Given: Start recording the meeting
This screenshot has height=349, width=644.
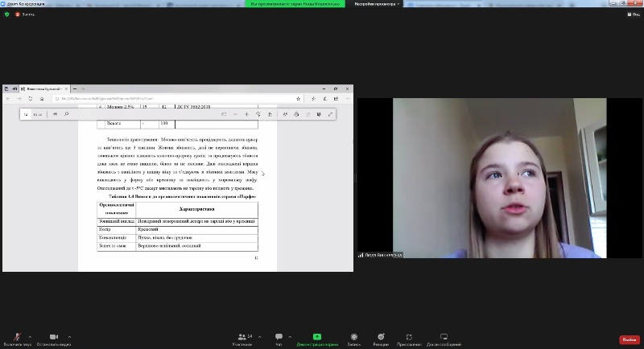Looking at the screenshot, I should pos(353,338).
